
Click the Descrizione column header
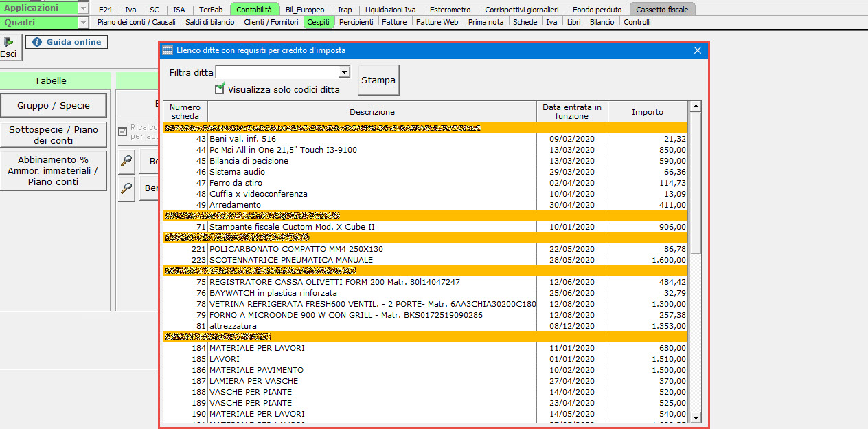point(372,111)
